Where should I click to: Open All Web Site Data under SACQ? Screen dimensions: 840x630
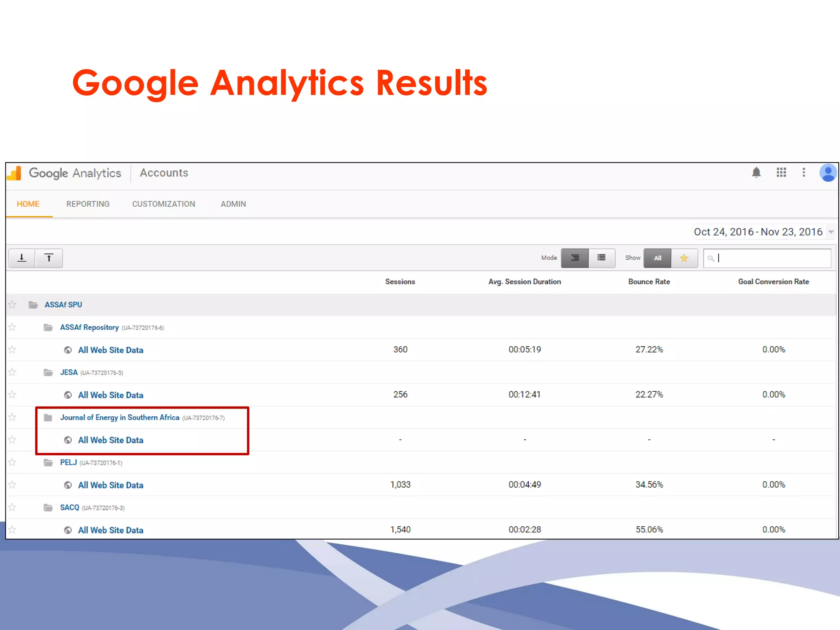coord(111,530)
